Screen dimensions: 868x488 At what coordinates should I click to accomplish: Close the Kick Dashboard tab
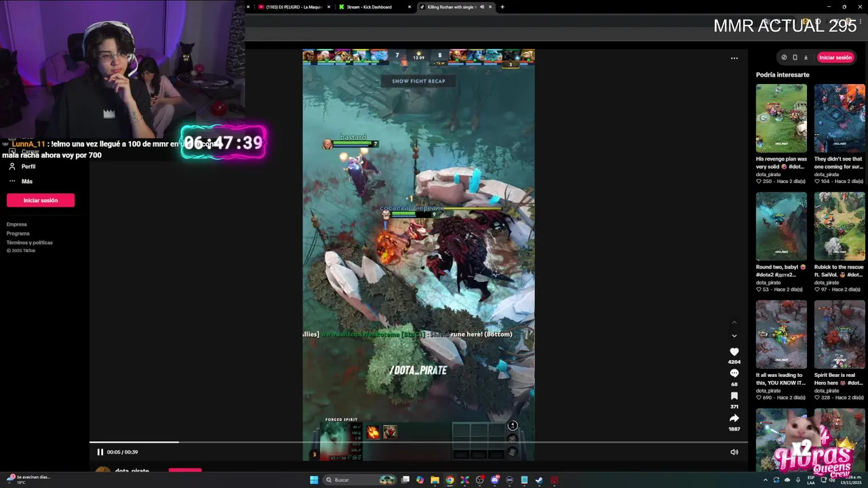point(410,7)
